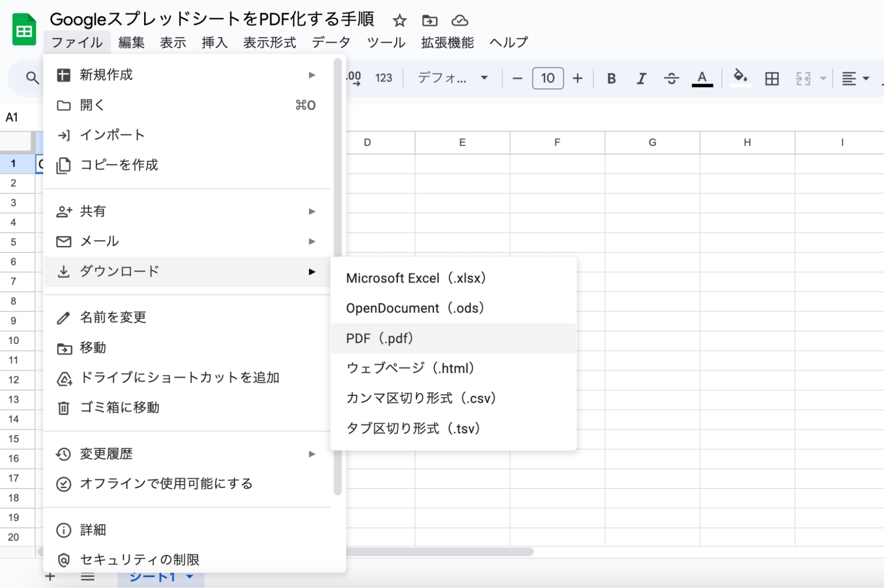Open the fill color picker
This screenshot has width=884, height=588.
pyautogui.click(x=741, y=78)
